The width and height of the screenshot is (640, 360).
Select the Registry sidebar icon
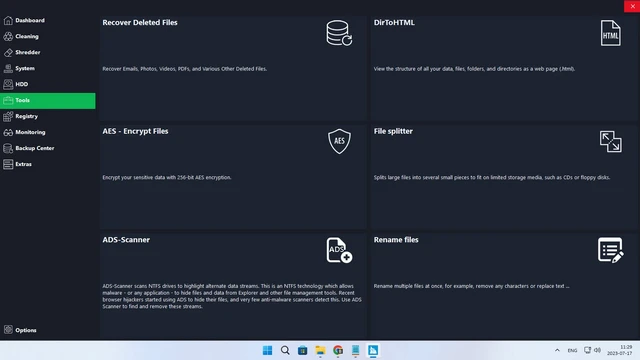click(x=8, y=116)
